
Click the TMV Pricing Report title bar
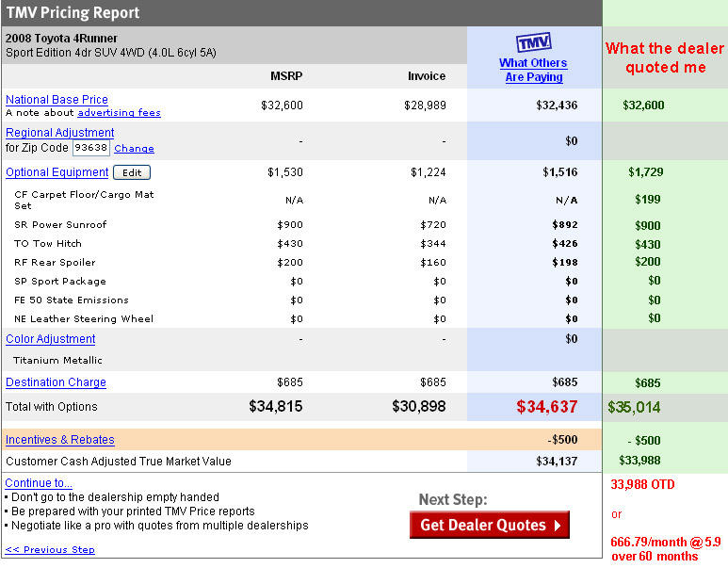point(301,13)
